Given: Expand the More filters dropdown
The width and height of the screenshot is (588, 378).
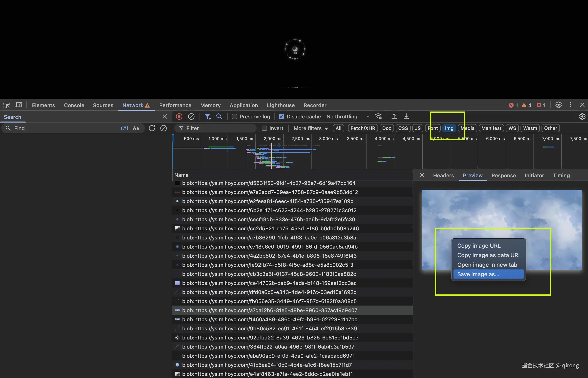Looking at the screenshot, I should click(x=310, y=128).
